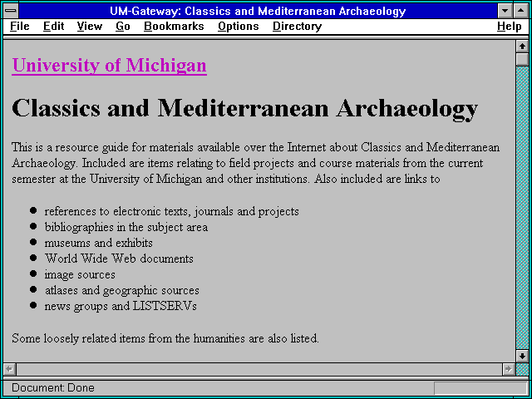Click the minimize window down arrow

click(505, 11)
